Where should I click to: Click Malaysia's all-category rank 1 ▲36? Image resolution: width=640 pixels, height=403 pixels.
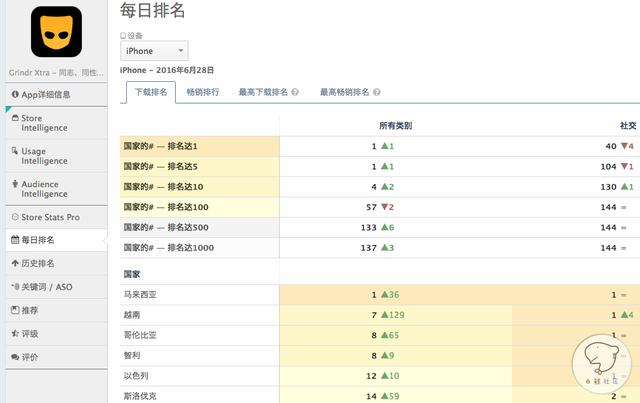coord(385,294)
